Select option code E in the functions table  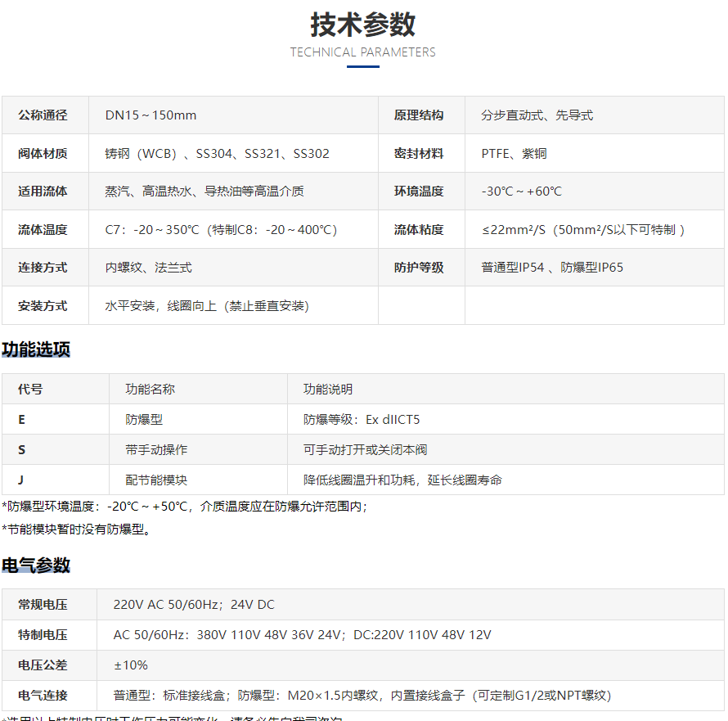pos(22,420)
